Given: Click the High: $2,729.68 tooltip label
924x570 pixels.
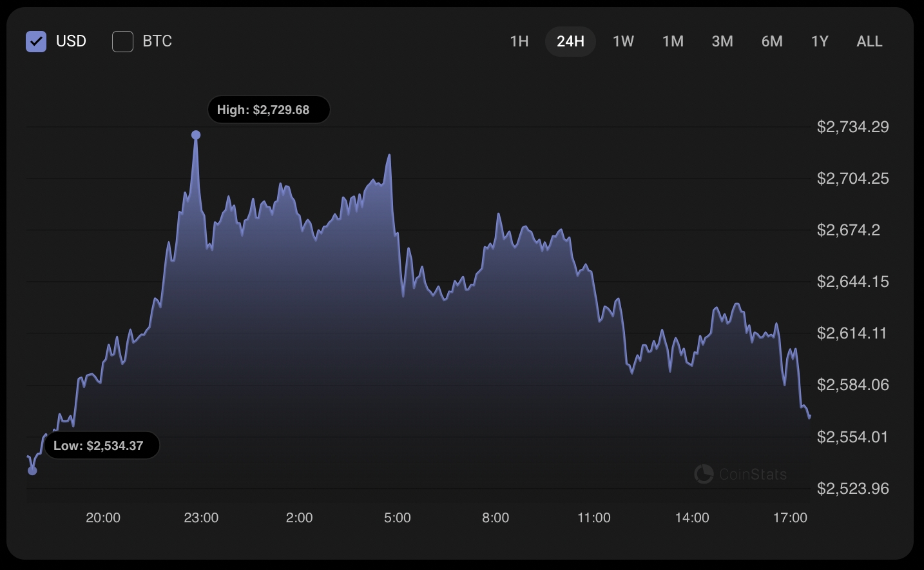Looking at the screenshot, I should 268,110.
